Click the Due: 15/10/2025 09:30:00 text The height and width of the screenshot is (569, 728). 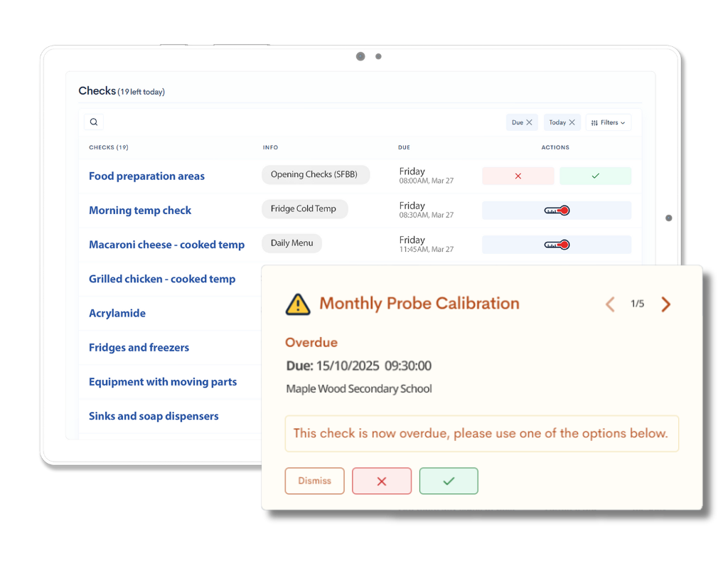[x=359, y=366]
